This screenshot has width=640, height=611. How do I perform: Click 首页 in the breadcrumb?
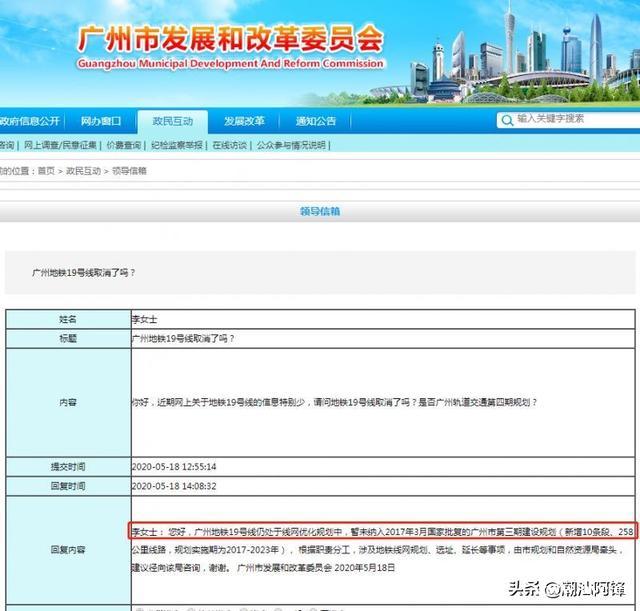(x=46, y=171)
